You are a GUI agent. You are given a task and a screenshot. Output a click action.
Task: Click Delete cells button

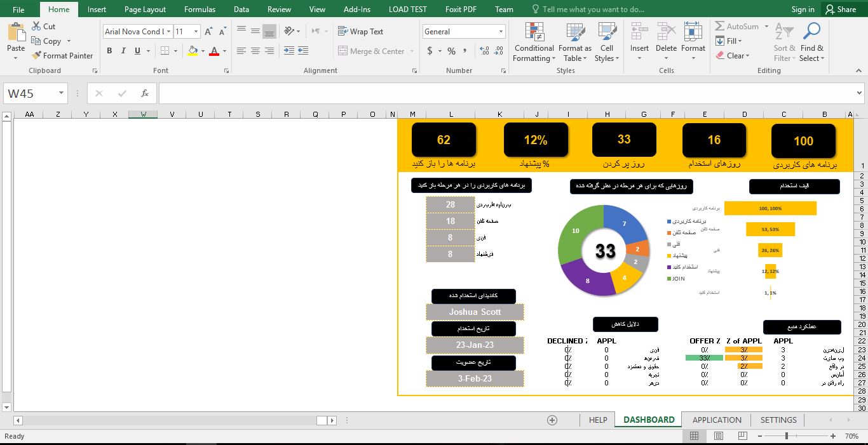click(x=666, y=42)
